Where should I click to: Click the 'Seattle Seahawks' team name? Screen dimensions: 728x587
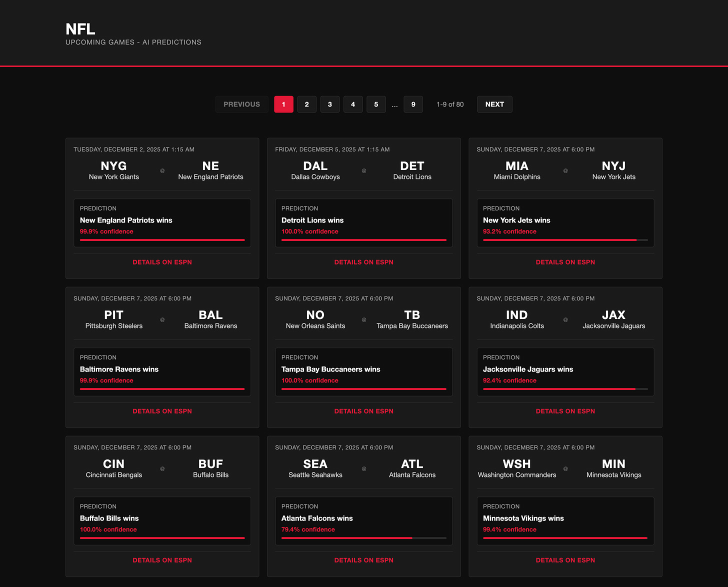(315, 475)
